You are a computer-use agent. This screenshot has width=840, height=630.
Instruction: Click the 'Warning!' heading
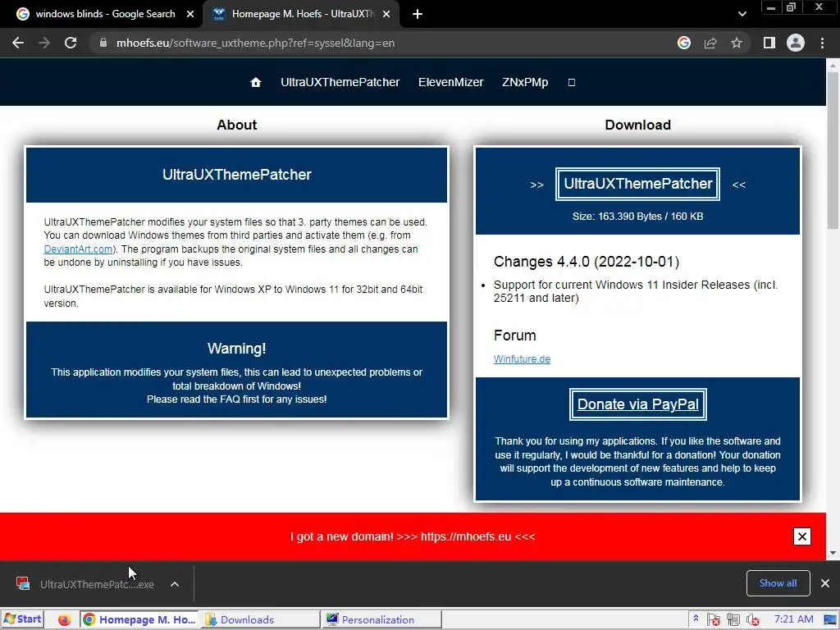coord(236,349)
